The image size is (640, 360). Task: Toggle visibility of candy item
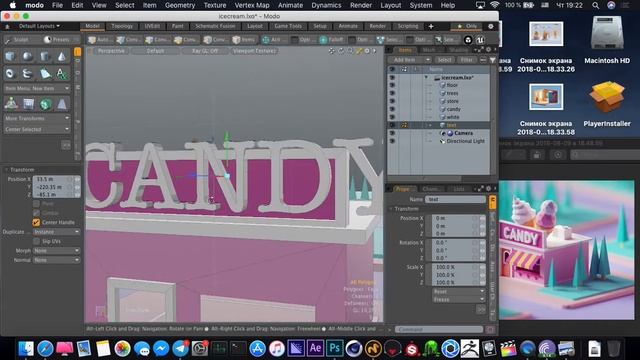pyautogui.click(x=392, y=109)
